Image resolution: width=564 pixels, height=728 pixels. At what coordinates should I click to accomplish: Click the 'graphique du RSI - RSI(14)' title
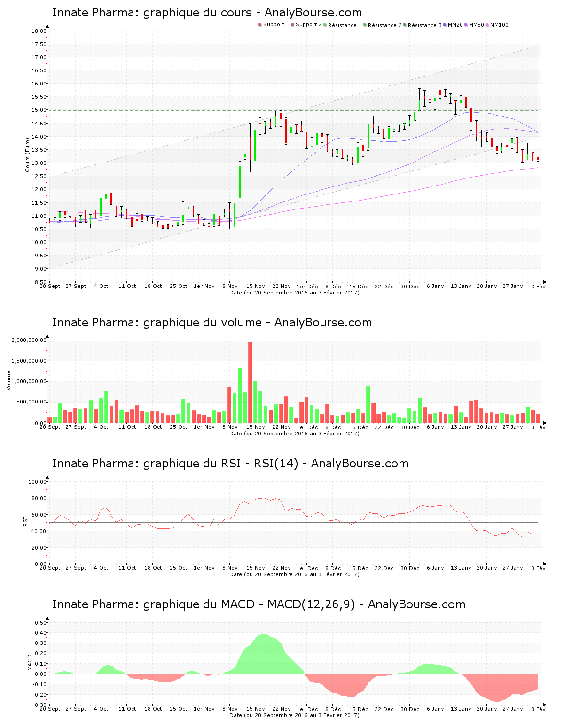[x=230, y=464]
